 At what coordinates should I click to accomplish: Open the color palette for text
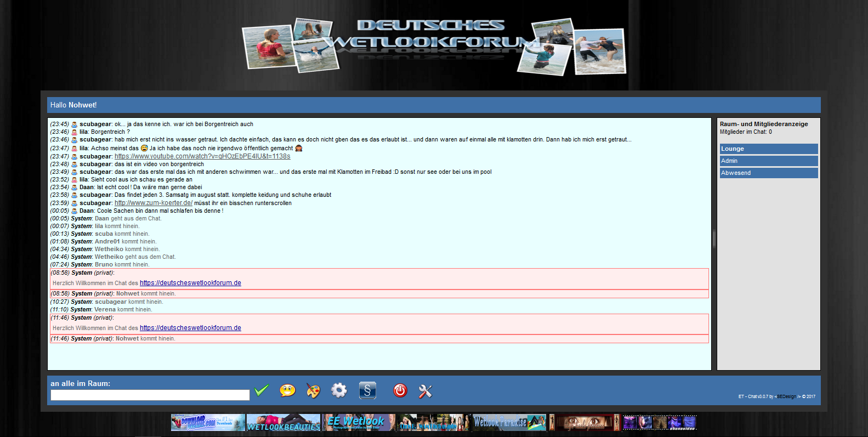pos(313,390)
